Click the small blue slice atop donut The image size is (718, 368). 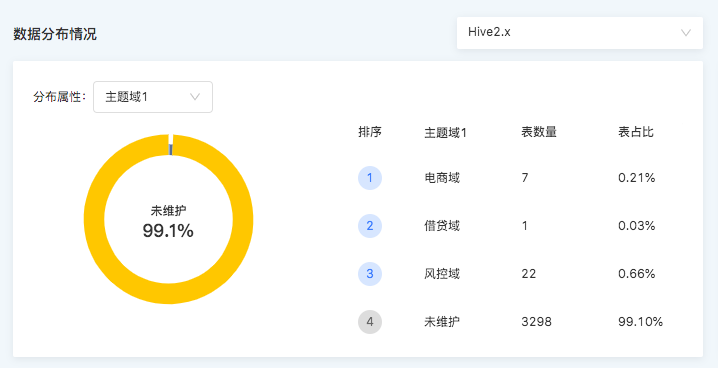pyautogui.click(x=170, y=150)
